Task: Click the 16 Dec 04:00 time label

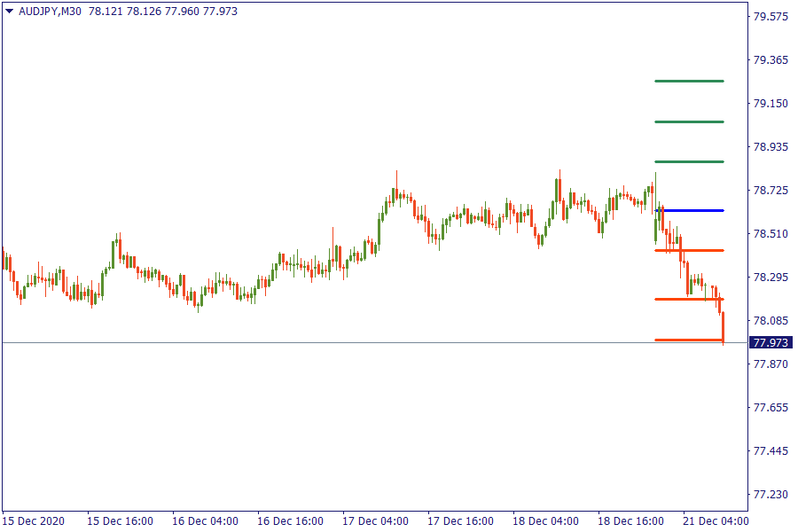Action: tap(206, 520)
